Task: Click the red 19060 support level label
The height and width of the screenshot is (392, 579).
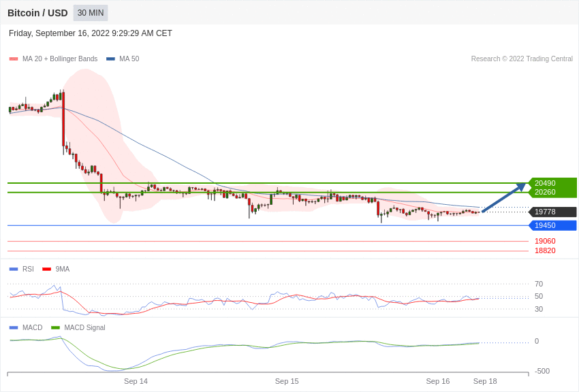Action: (x=545, y=241)
